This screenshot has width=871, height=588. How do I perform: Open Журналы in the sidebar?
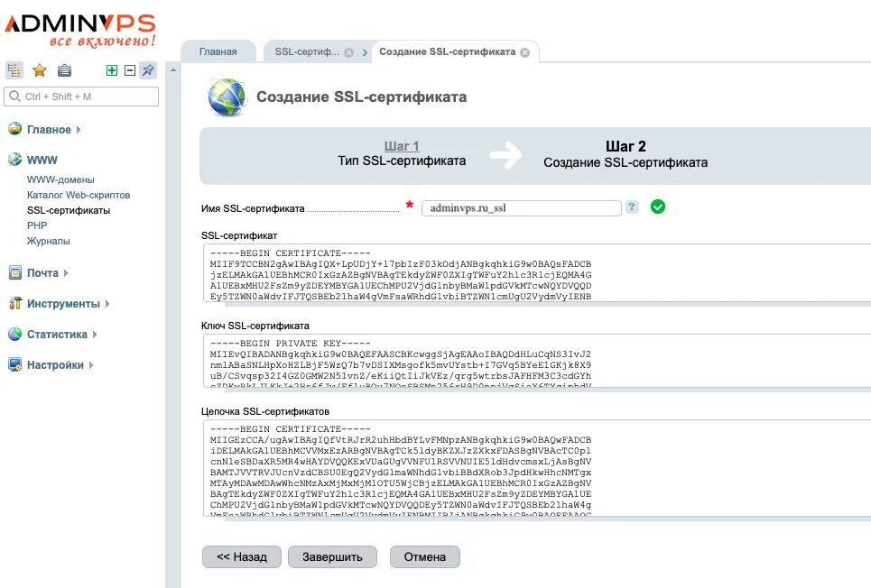click(49, 241)
